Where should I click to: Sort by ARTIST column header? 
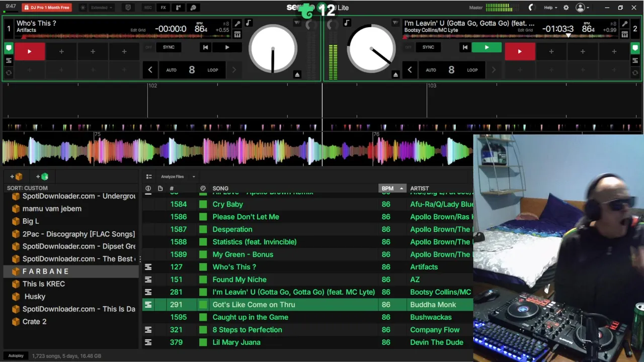(420, 189)
